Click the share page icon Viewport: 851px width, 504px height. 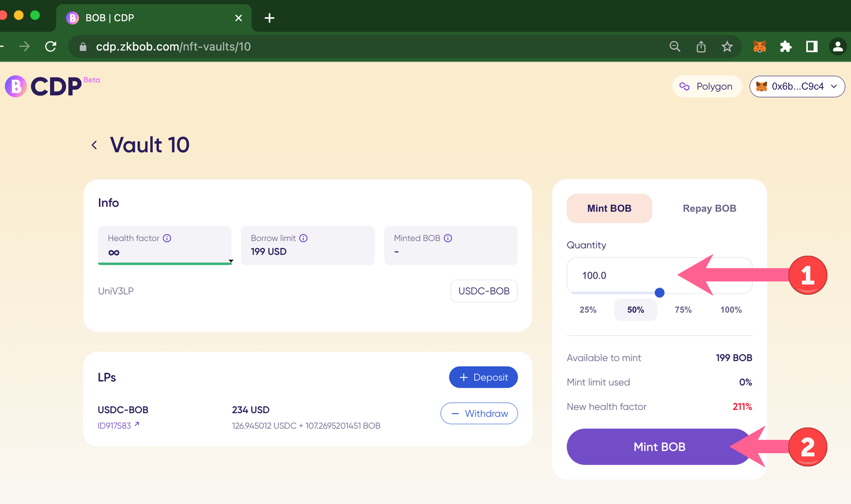[701, 47]
